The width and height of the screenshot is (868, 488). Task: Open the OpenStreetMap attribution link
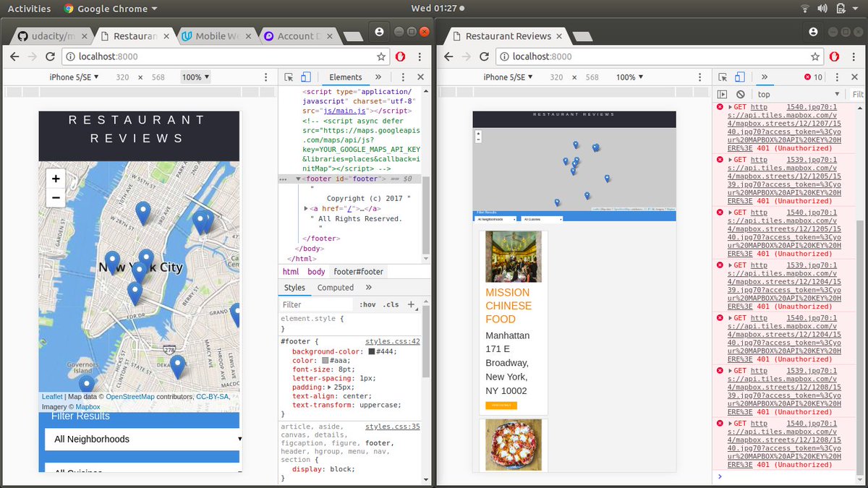tap(130, 396)
